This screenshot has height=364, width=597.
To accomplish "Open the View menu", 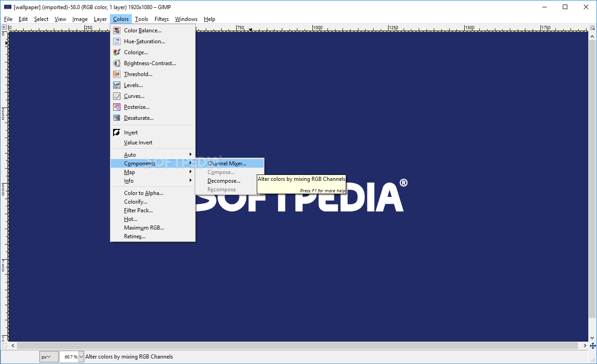I will (60, 19).
